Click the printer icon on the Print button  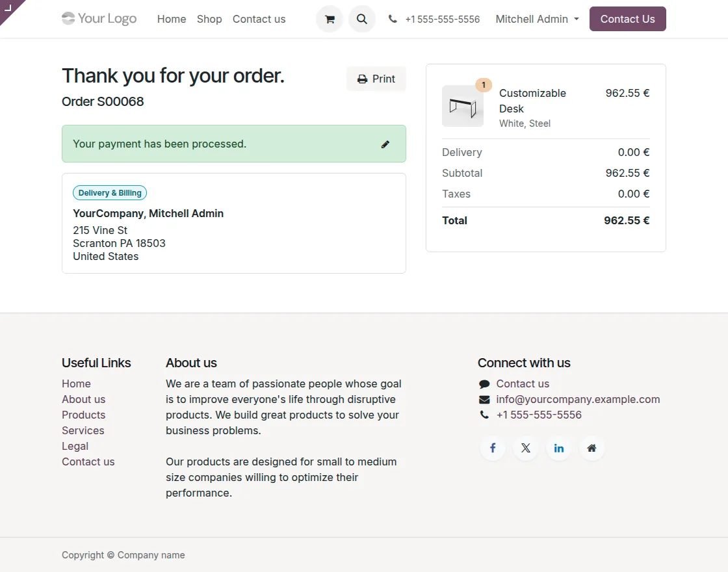point(361,78)
